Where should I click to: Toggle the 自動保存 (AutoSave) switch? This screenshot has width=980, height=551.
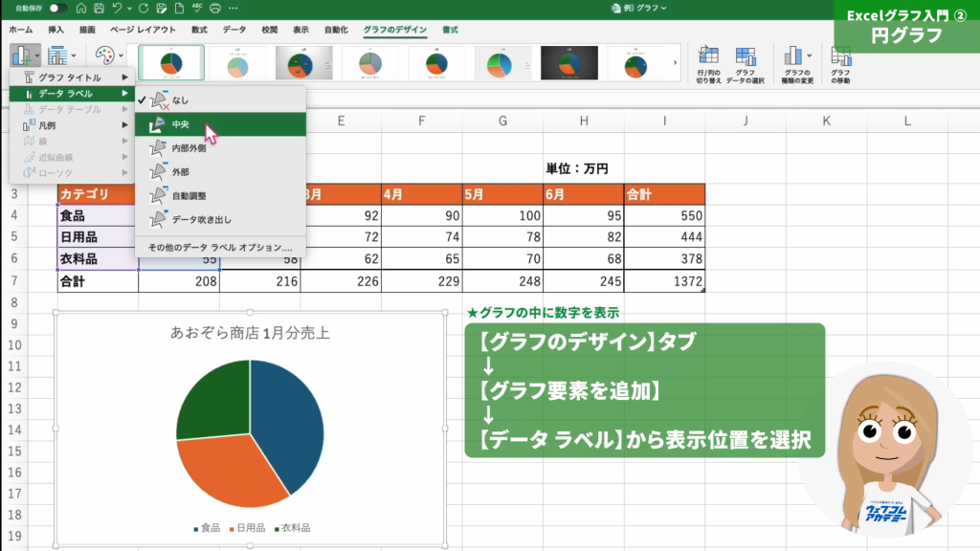56,8
